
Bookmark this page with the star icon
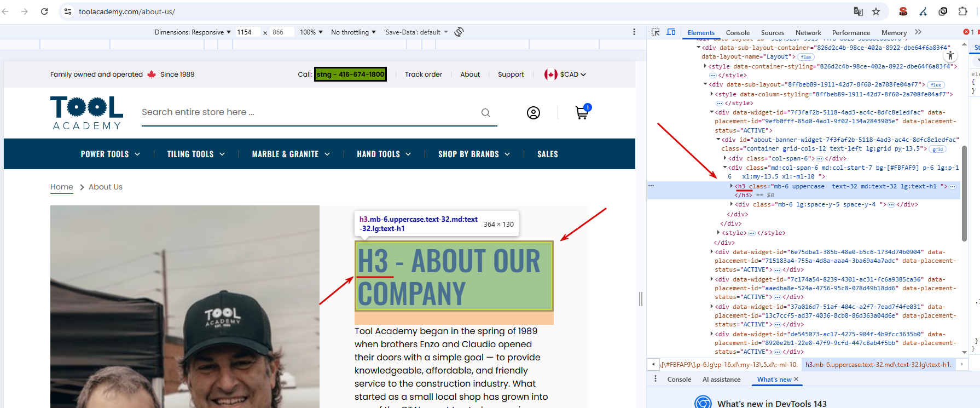pos(876,12)
